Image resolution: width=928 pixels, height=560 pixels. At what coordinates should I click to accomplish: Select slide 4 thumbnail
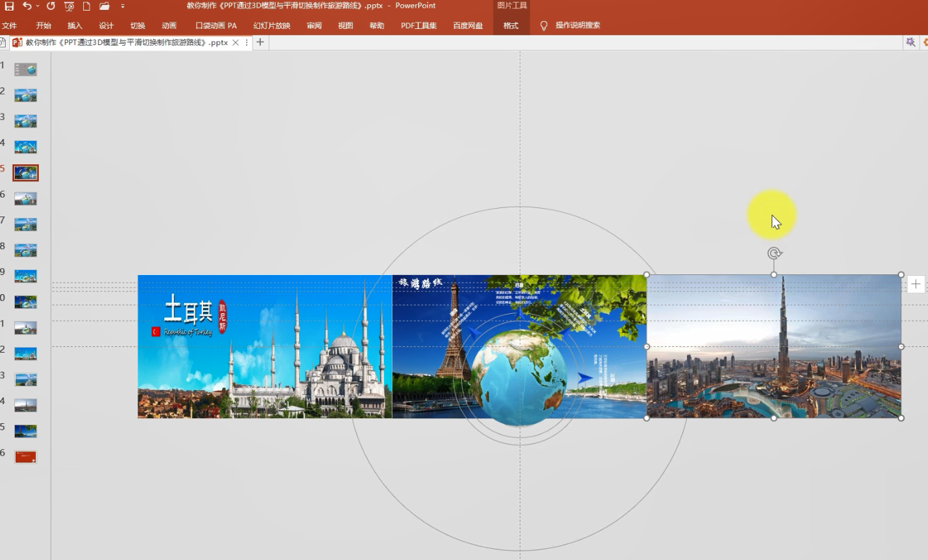coord(25,147)
